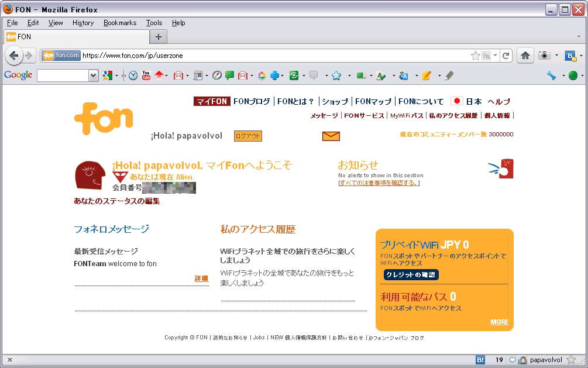588x368 pixels.
Task: Click the すべての注意事項を確認する link
Action: [x=379, y=183]
